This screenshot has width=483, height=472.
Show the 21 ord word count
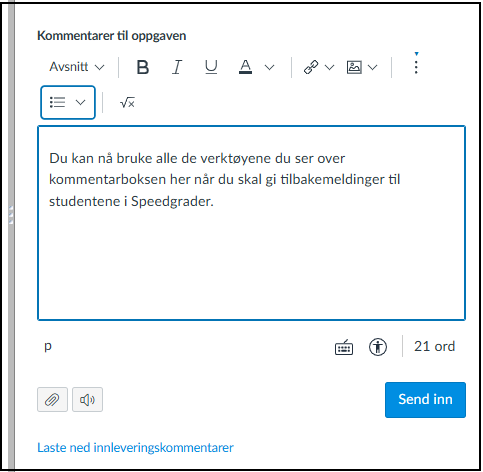[434, 347]
